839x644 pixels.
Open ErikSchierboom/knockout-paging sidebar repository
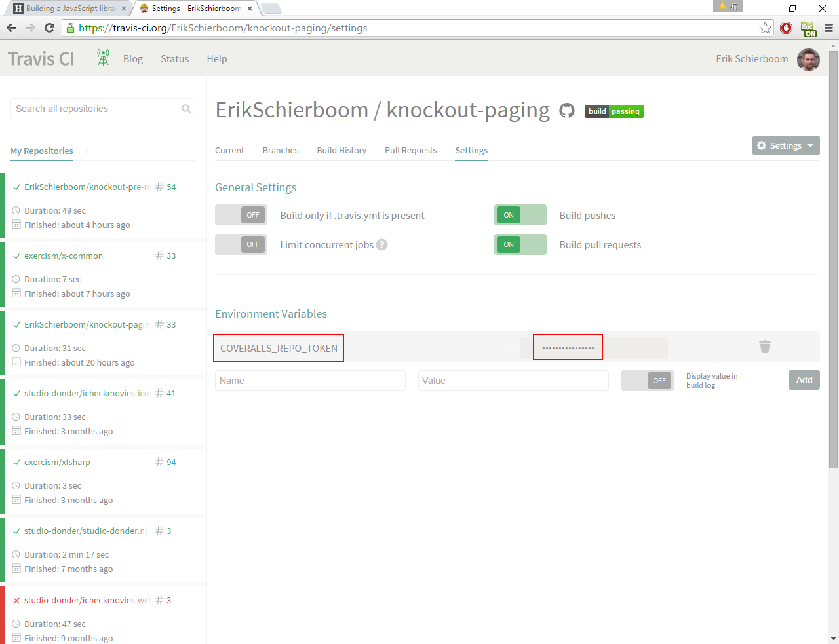click(87, 324)
